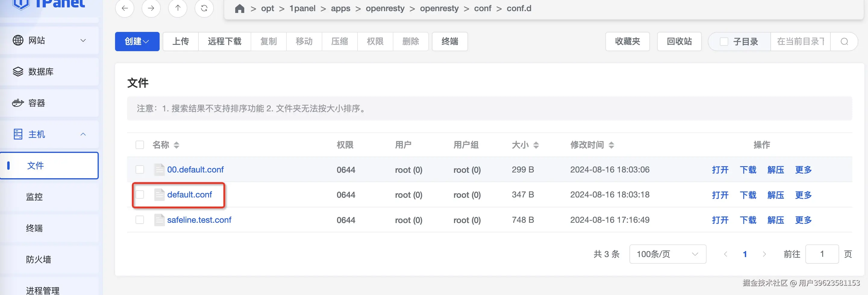Screen dimensions: 868x295
Task: Select checkbox for safeline.test.conf
Action: [x=139, y=220]
